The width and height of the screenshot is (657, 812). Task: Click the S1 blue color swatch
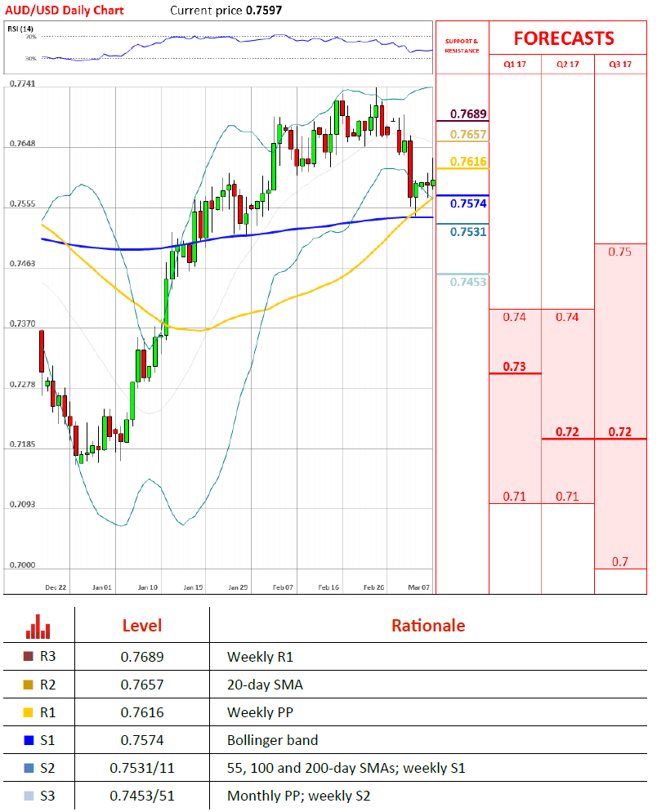point(29,740)
